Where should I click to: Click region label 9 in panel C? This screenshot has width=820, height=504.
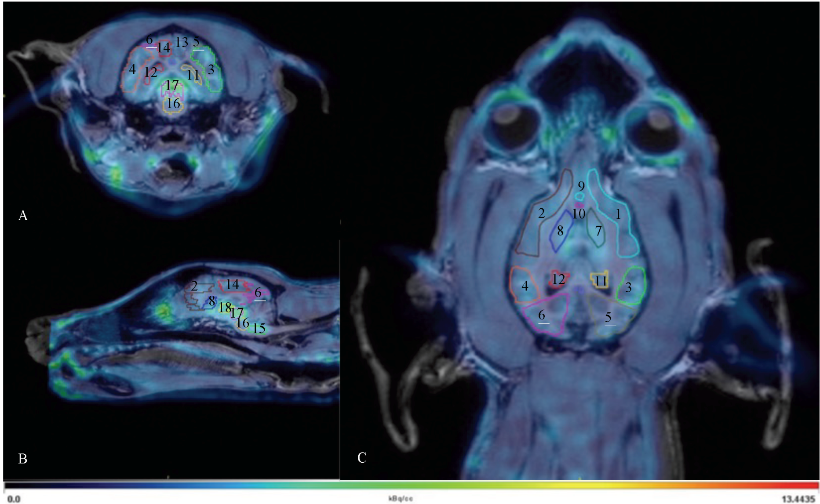point(581,187)
